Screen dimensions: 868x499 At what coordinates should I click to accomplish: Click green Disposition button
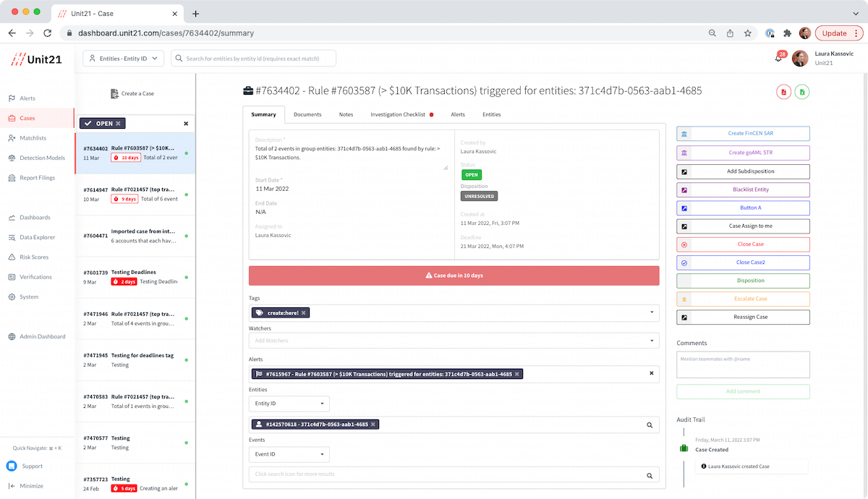click(x=743, y=281)
